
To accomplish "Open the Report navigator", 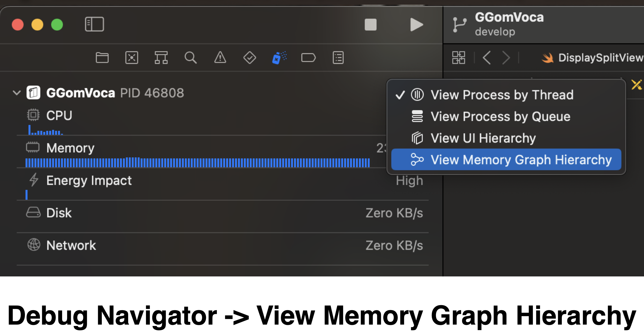I will pyautogui.click(x=338, y=58).
